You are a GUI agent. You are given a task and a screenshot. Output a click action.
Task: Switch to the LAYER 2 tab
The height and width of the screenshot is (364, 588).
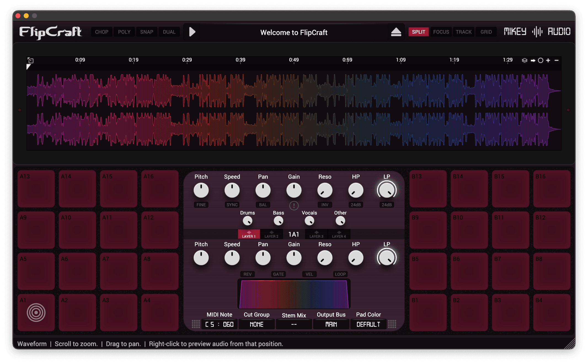pos(271,234)
